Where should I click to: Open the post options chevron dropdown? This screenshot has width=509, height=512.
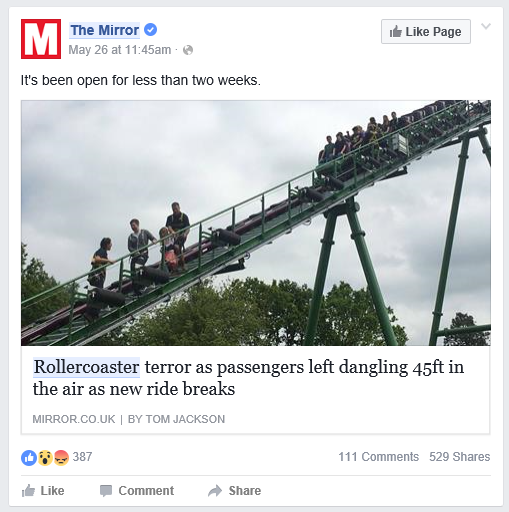486,26
